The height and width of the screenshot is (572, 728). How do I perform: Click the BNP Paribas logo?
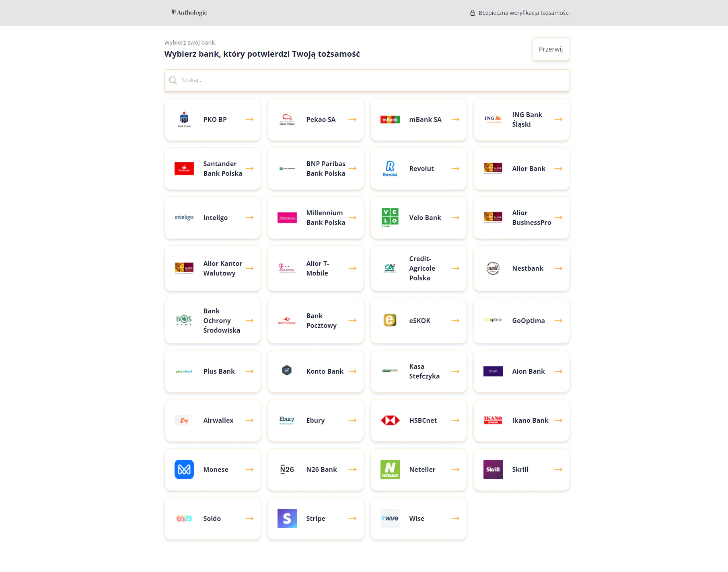287,169
